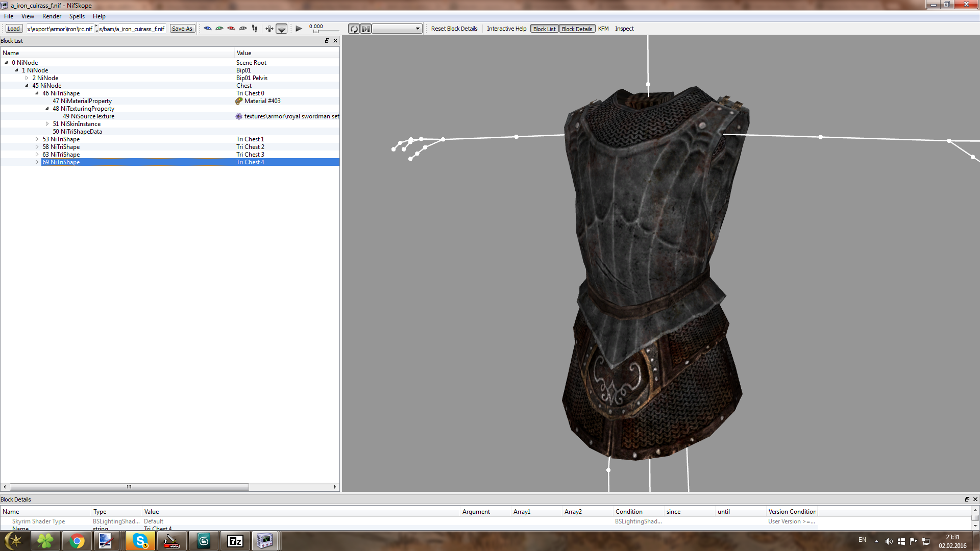Open Skype from the taskbar

[140, 541]
